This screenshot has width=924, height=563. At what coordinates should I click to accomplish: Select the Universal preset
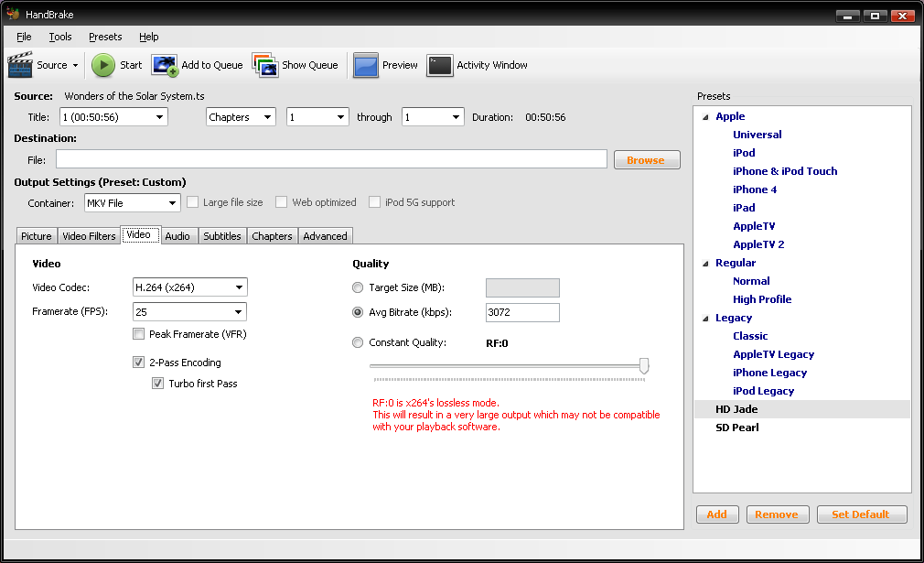pyautogui.click(x=757, y=135)
